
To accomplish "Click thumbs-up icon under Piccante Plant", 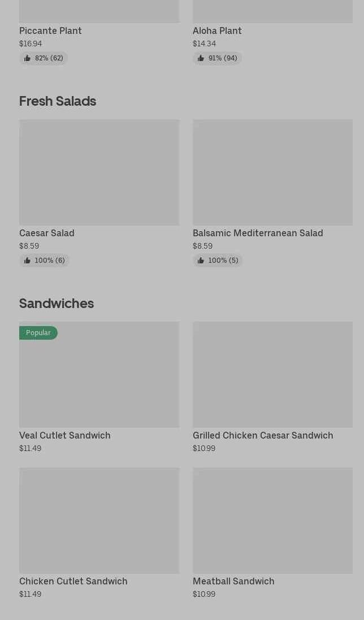I will 27,59.
